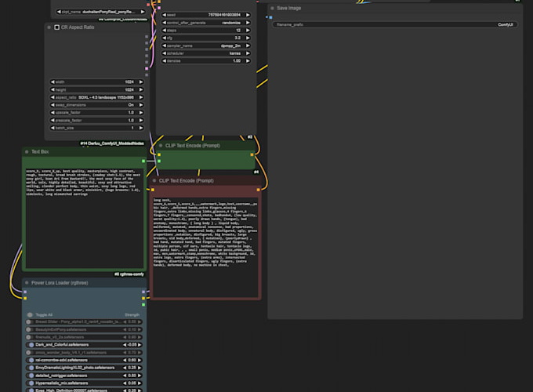Open the scheduler karras dropdown

207,53
